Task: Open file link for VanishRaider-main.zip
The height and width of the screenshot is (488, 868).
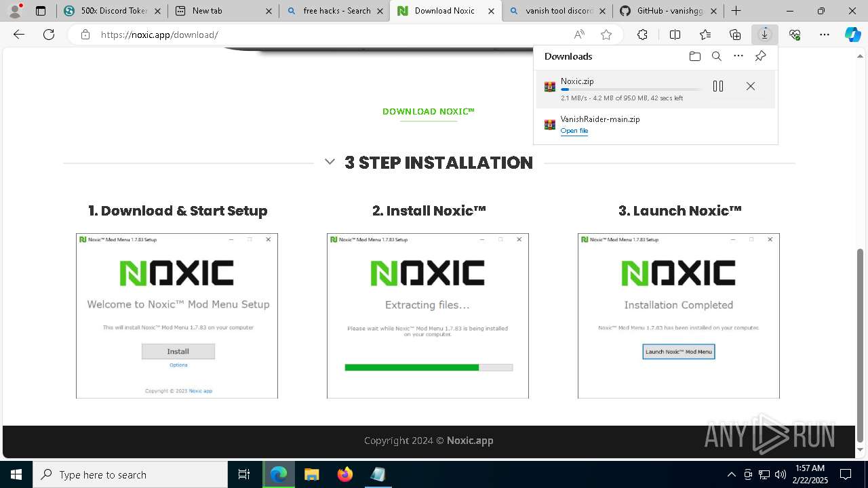Action: 574,131
